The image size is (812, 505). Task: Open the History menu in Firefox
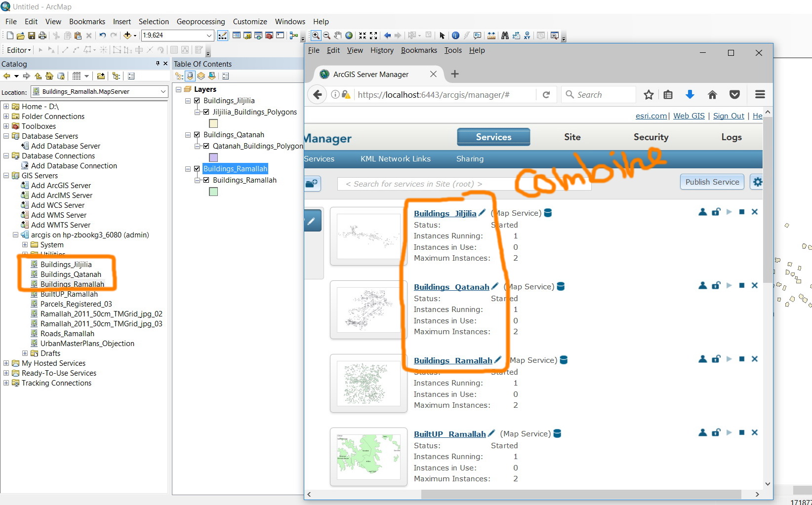(x=382, y=50)
